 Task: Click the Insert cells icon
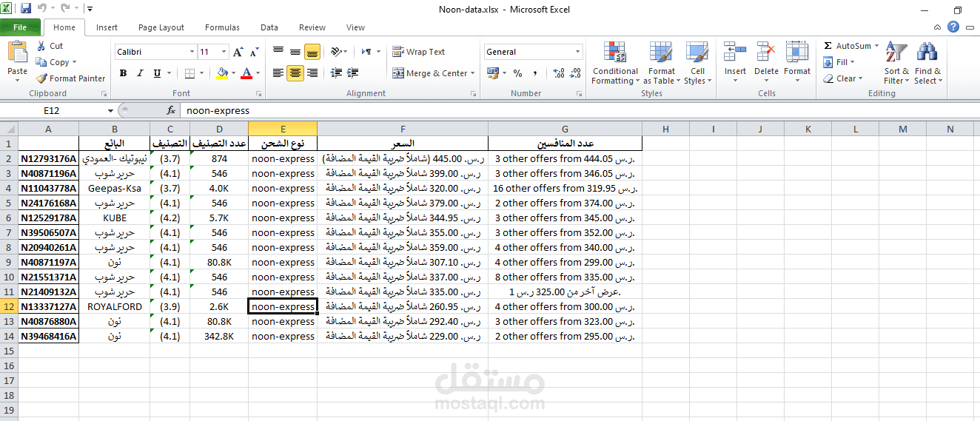tap(735, 51)
